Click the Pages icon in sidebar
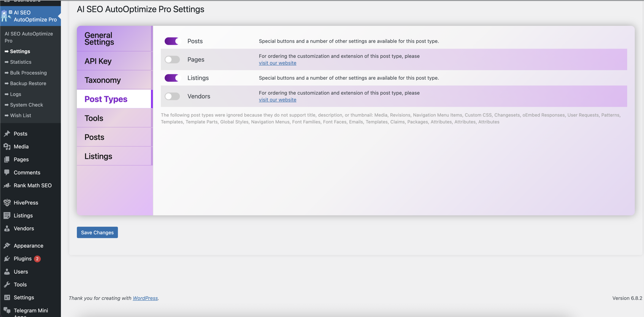The height and width of the screenshot is (317, 644). tap(7, 159)
